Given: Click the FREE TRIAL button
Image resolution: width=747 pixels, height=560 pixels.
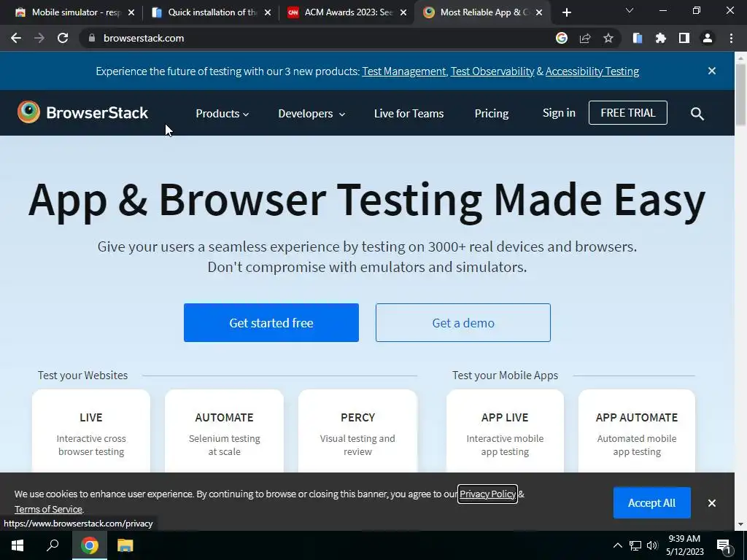Looking at the screenshot, I should 628,113.
